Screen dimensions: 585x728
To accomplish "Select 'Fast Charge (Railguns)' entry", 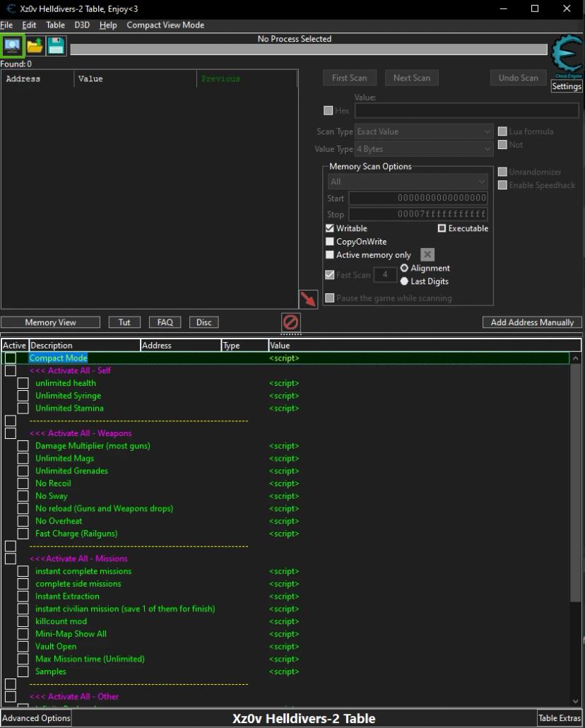I will 76,534.
